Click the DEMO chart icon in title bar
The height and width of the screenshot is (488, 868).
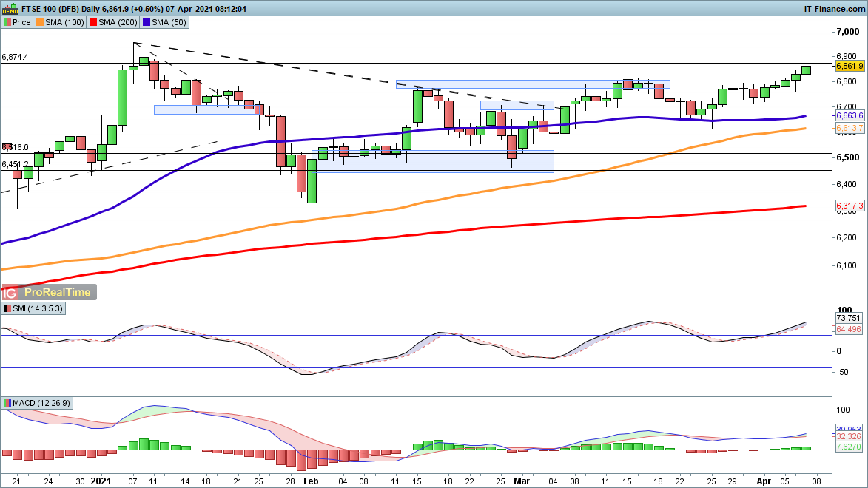pos(11,9)
